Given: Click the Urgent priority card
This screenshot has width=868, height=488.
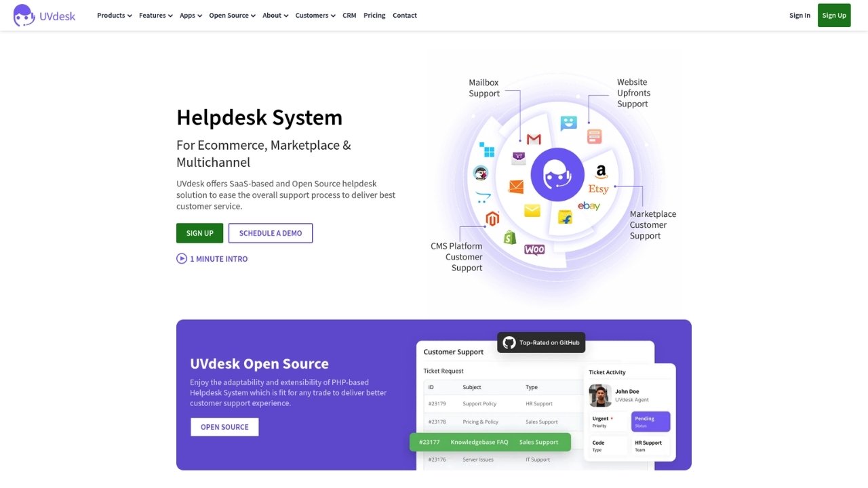Looking at the screenshot, I should [610, 422].
